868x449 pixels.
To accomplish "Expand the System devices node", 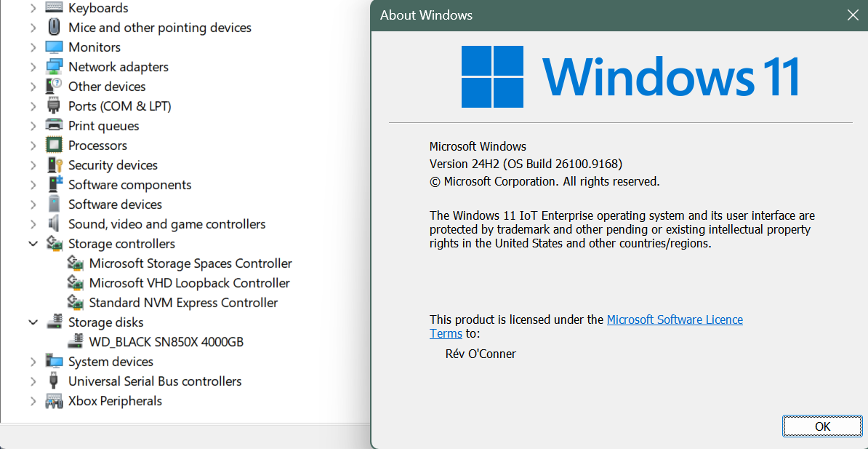I will (33, 362).
